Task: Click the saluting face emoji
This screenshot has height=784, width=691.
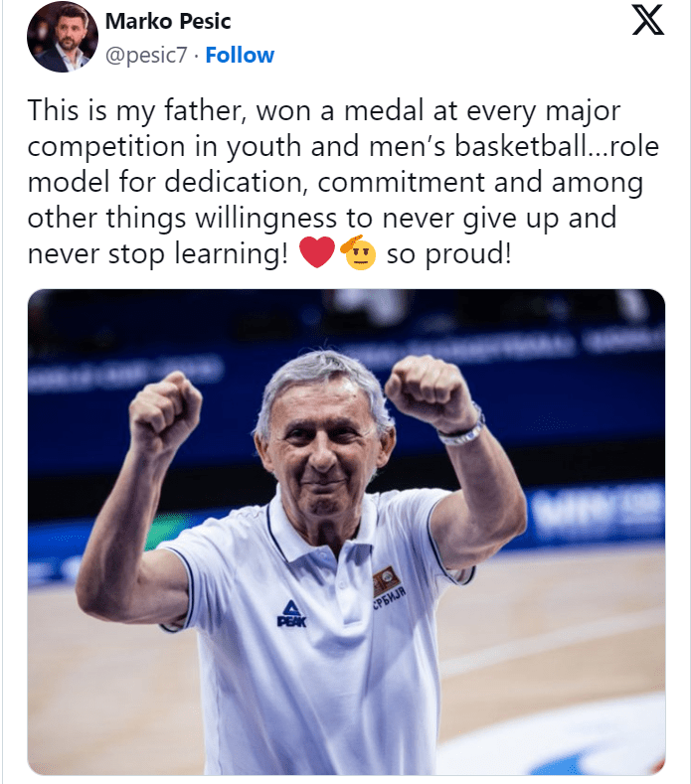Action: coord(358,254)
